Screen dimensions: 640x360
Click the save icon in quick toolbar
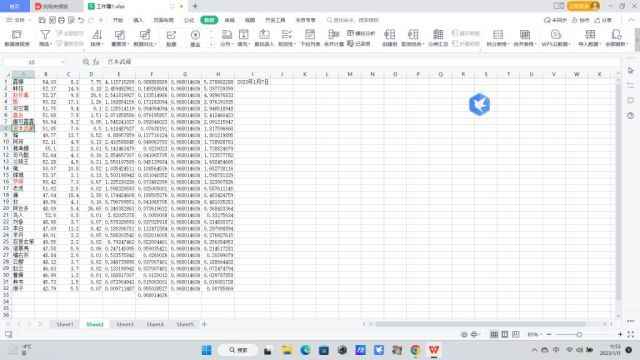click(x=42, y=20)
